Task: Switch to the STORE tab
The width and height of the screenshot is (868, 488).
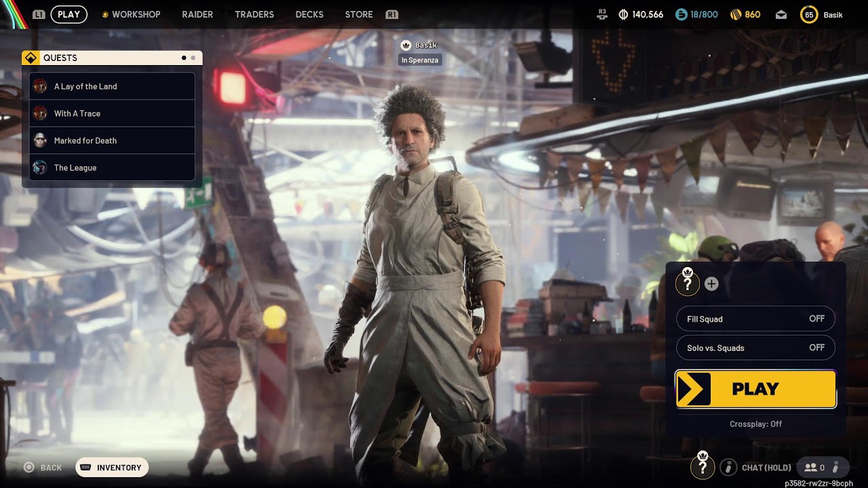Action: pyautogui.click(x=359, y=14)
